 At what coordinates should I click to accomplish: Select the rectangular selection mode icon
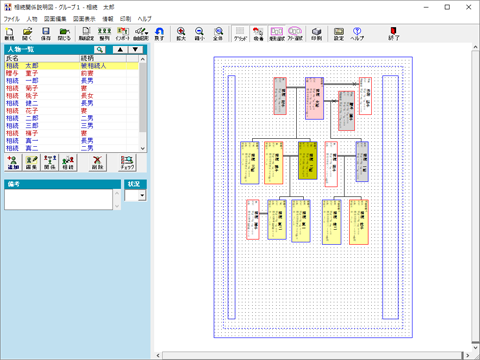(277, 34)
